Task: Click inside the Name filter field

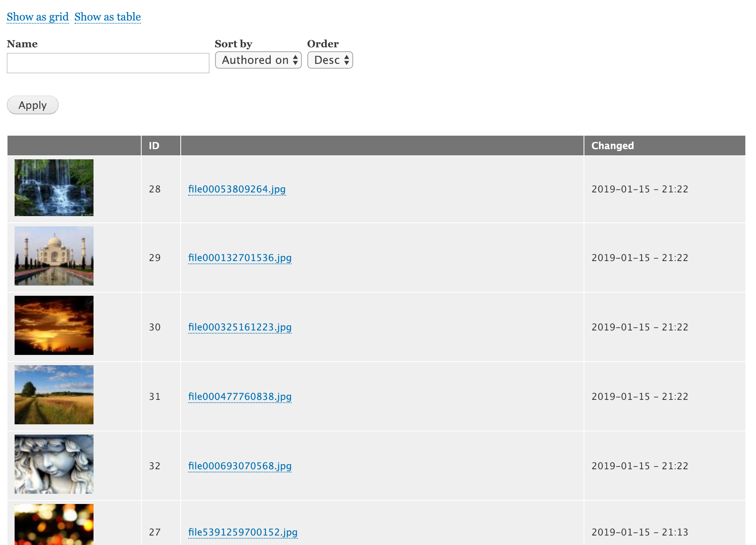Action: (x=108, y=63)
